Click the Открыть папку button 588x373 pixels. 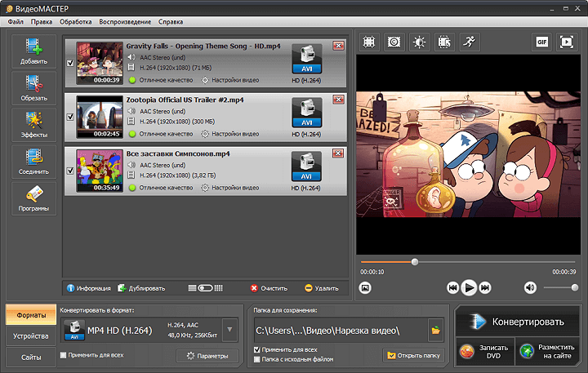[413, 356]
